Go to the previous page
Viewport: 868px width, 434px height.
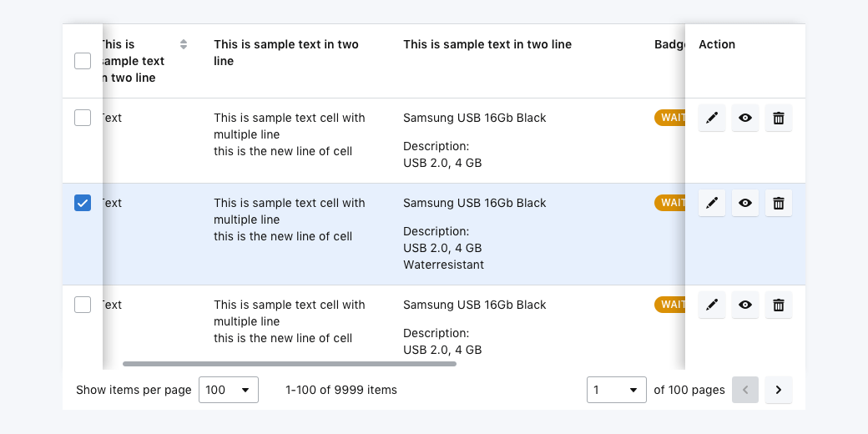[745, 390]
